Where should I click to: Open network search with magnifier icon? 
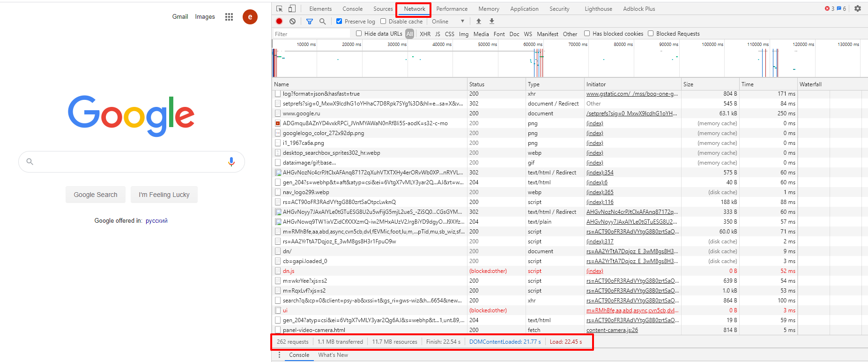(322, 21)
